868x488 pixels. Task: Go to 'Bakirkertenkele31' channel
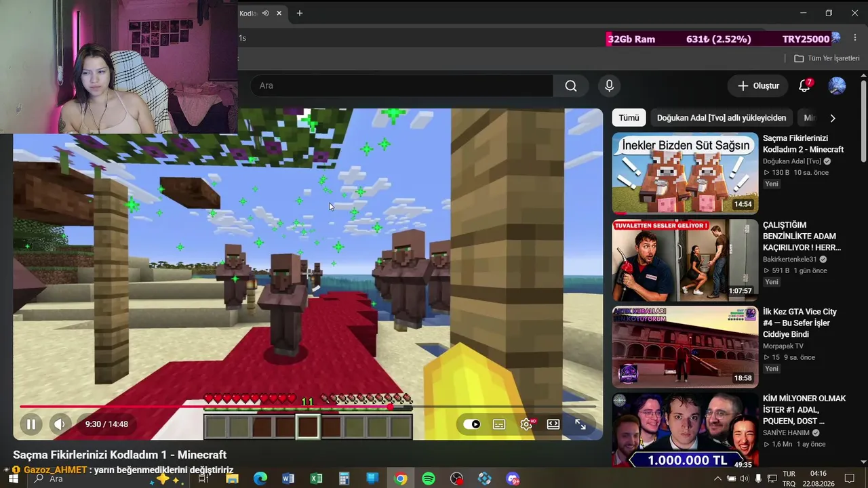pyautogui.click(x=790, y=260)
